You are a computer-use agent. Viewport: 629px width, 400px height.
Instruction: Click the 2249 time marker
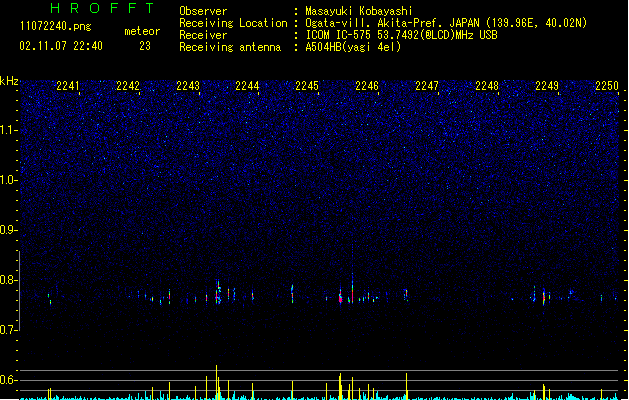tap(547, 86)
